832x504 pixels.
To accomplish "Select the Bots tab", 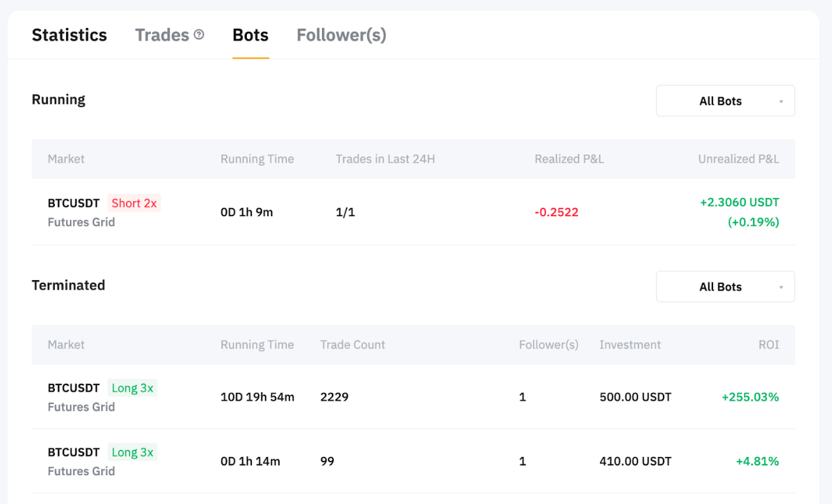I will click(250, 35).
